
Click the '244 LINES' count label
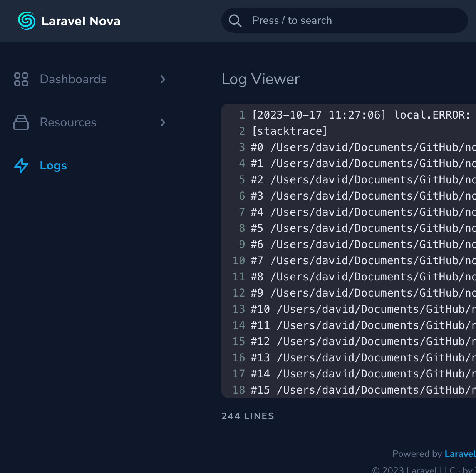(x=248, y=416)
